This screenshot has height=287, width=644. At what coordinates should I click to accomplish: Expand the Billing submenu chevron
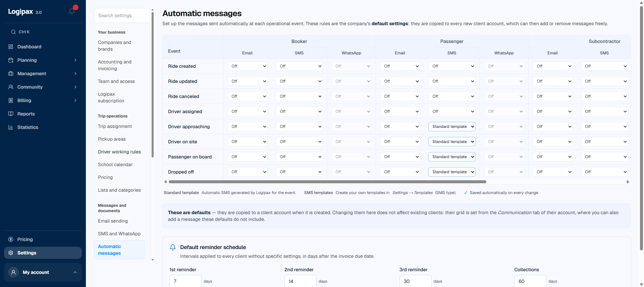75,100
